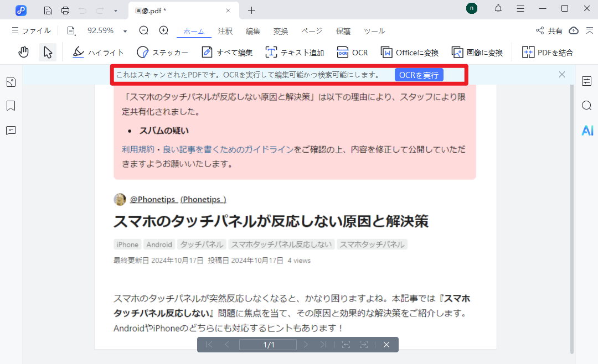This screenshot has height=364, width=598.
Task: Add a new tab with plus button
Action: pyautogui.click(x=251, y=11)
